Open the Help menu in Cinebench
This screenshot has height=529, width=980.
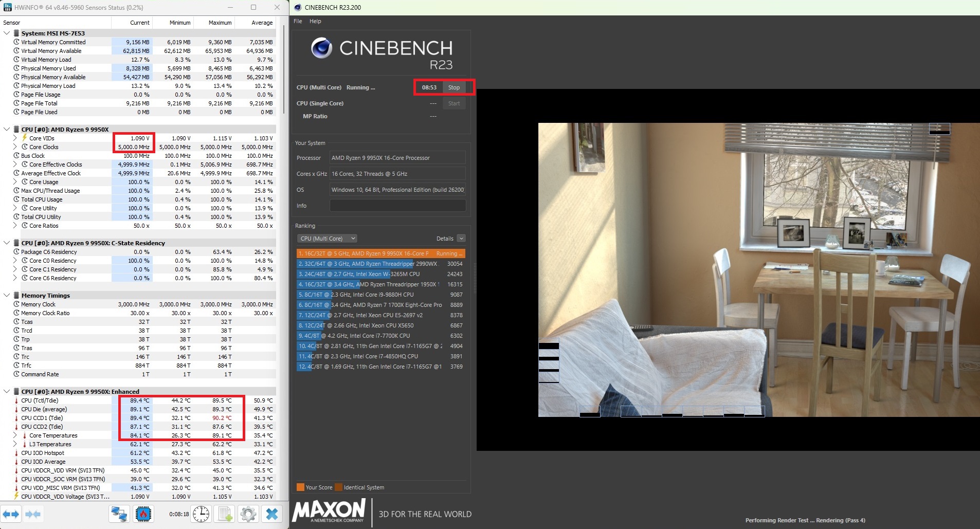[x=315, y=21]
